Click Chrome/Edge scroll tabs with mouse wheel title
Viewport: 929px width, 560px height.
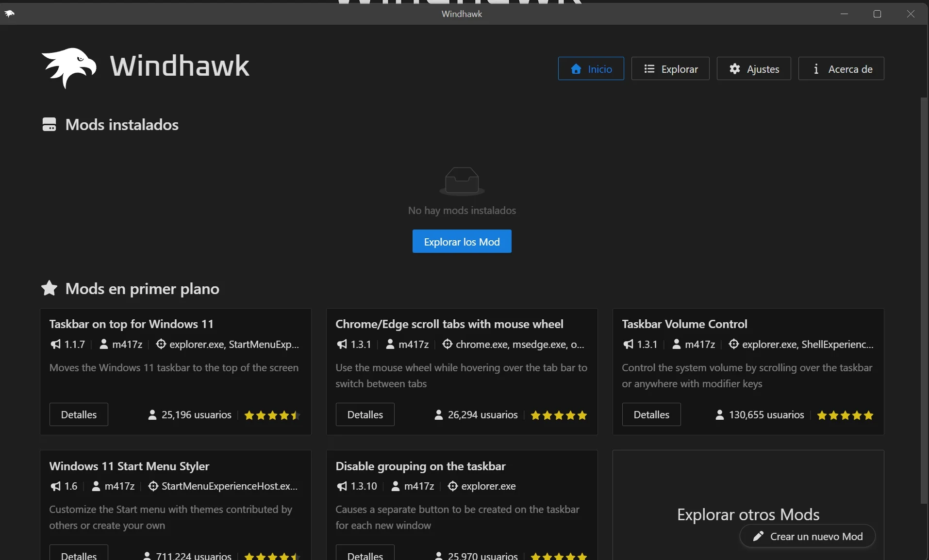coord(449,324)
